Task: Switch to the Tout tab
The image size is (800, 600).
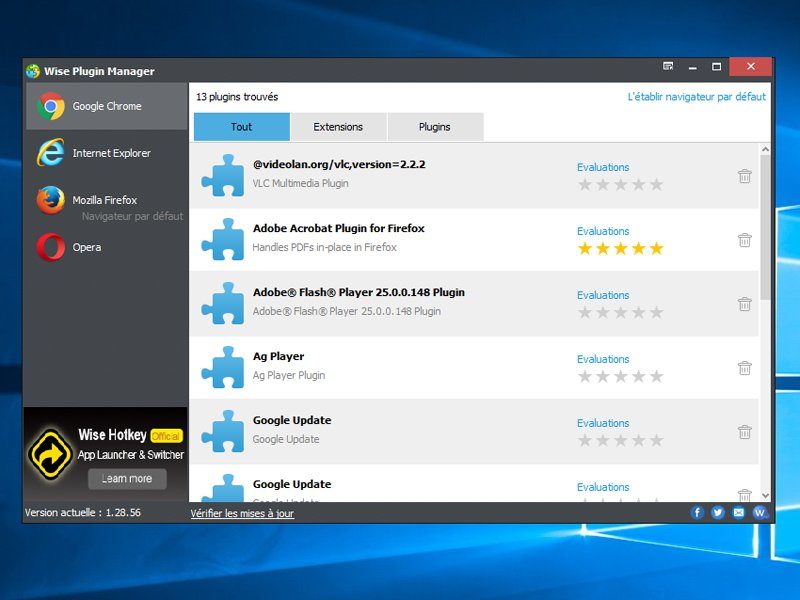Action: pyautogui.click(x=242, y=127)
